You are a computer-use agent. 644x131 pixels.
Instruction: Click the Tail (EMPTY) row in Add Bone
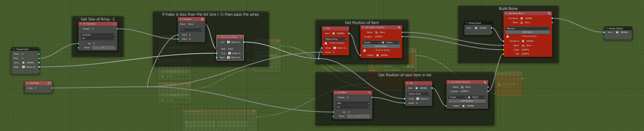528,54
